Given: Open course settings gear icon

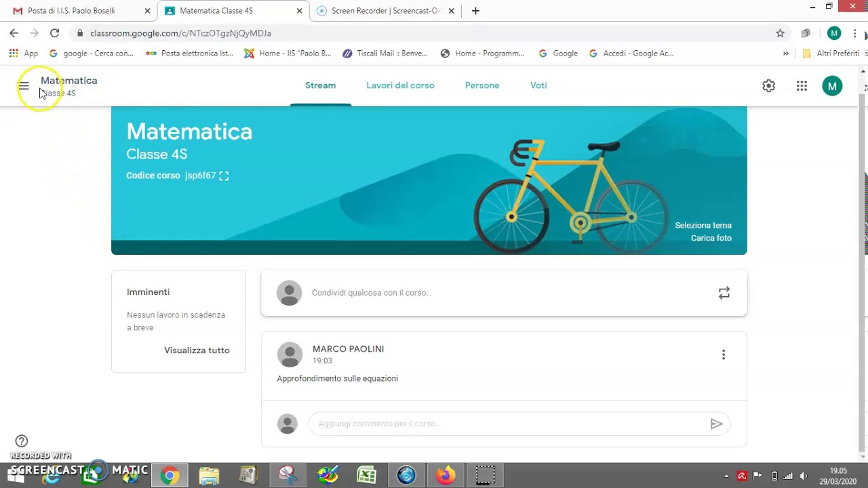Looking at the screenshot, I should (x=768, y=86).
